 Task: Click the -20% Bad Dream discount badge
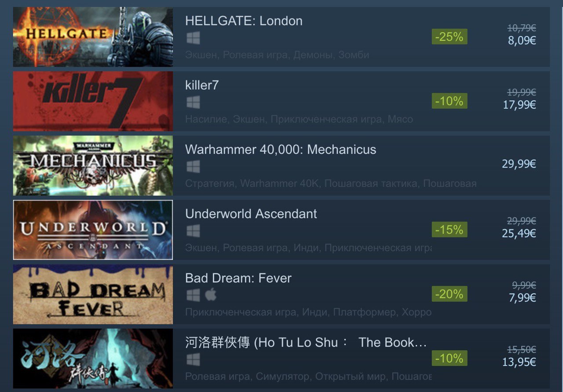point(449,294)
